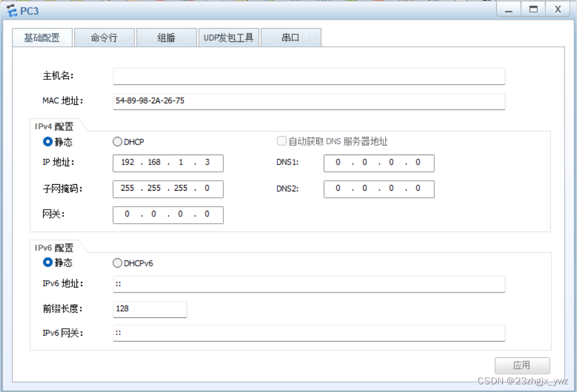The image size is (577, 392).
Task: Open the 串口 tab
Action: pyautogui.click(x=291, y=37)
